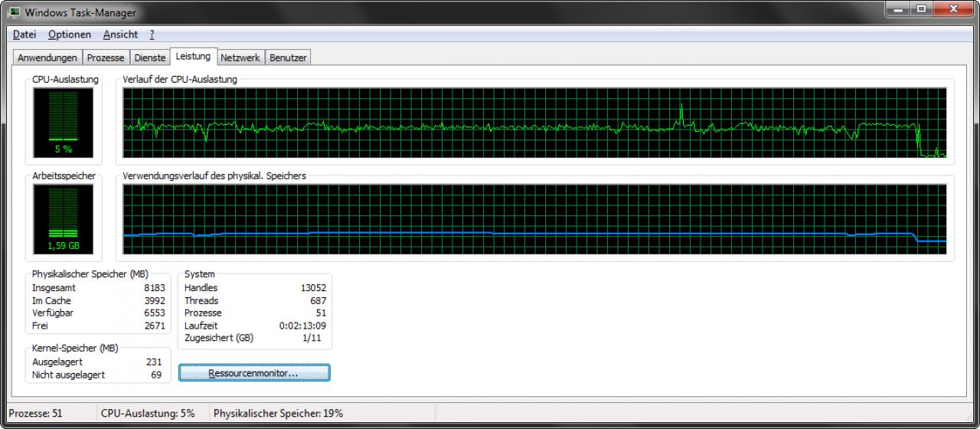Click the Verfügbar label
The height and width of the screenshot is (429, 980).
tap(53, 313)
